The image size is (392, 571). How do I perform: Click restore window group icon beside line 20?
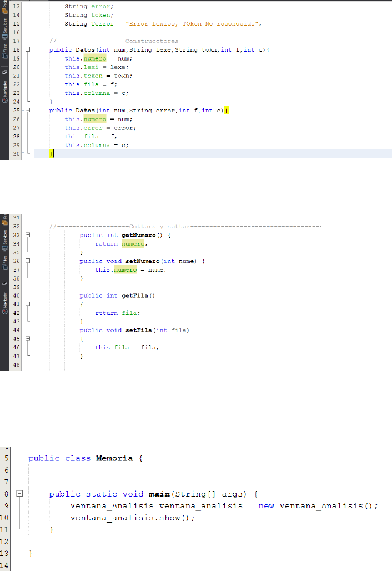[x=5, y=72]
